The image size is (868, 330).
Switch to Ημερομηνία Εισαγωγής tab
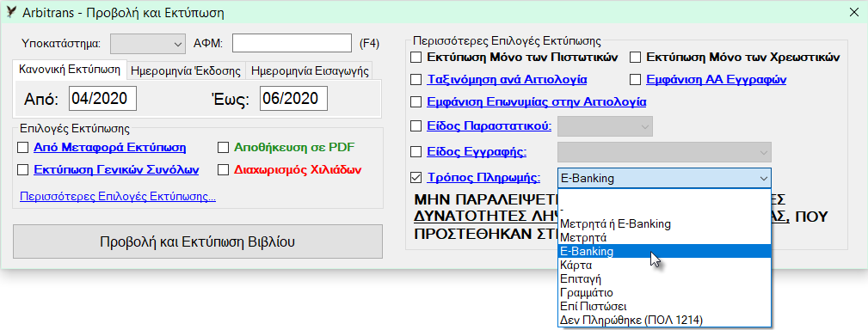click(310, 70)
